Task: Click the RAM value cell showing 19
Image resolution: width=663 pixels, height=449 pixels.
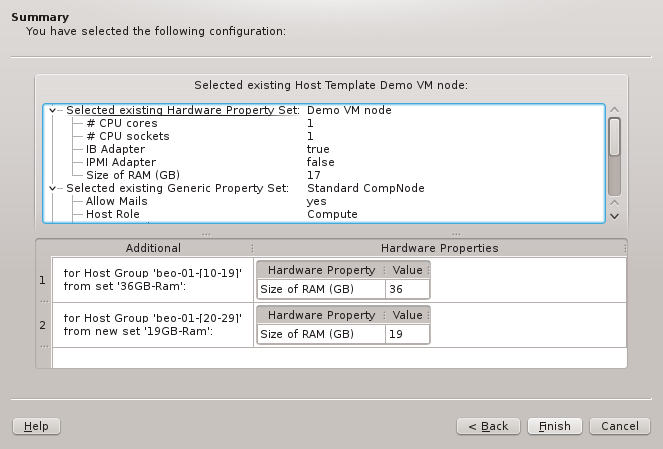Action: (407, 334)
